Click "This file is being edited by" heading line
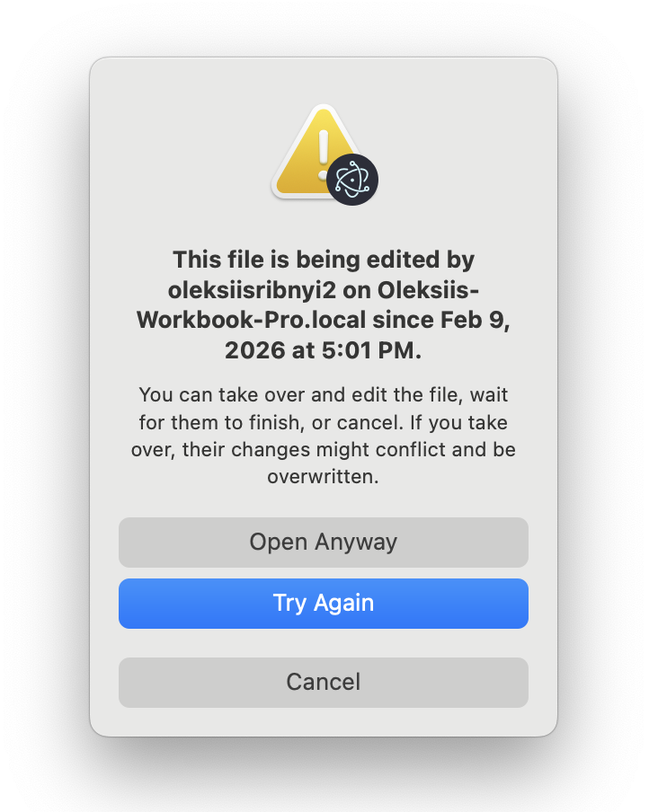Viewport: 649px width, 812px height. pyautogui.click(x=324, y=260)
